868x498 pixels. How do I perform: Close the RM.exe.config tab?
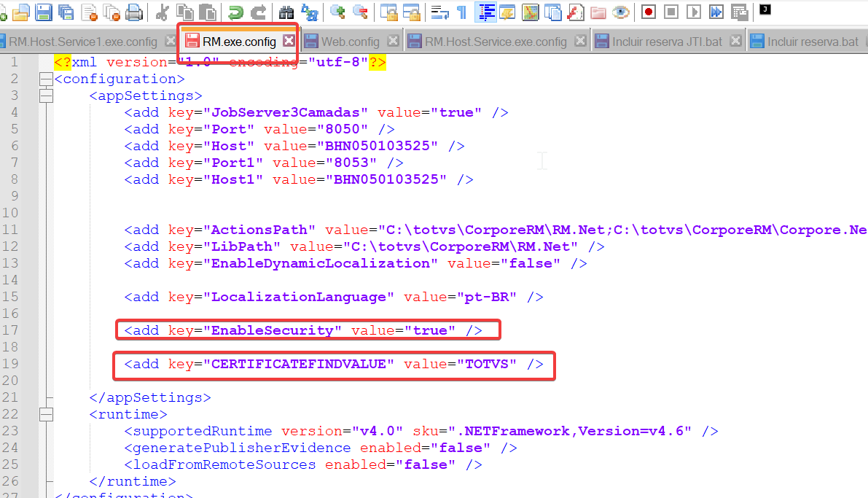(x=289, y=40)
